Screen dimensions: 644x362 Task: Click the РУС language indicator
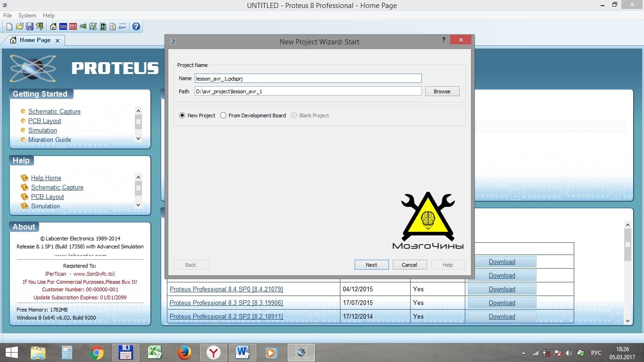[596, 353]
